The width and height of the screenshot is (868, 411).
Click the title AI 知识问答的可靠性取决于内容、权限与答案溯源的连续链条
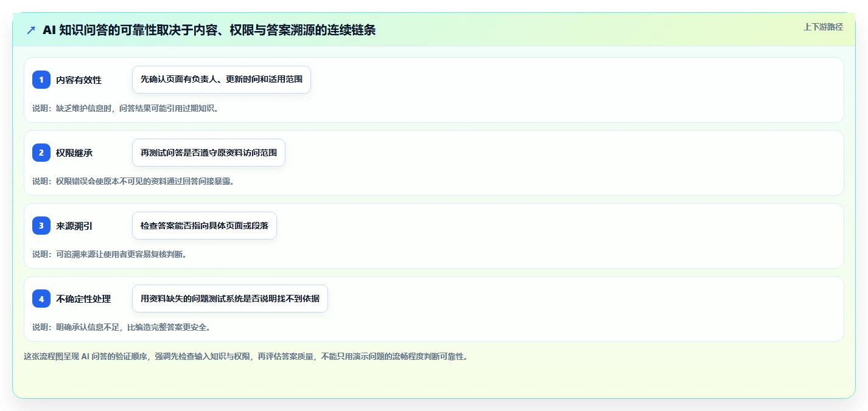click(209, 30)
